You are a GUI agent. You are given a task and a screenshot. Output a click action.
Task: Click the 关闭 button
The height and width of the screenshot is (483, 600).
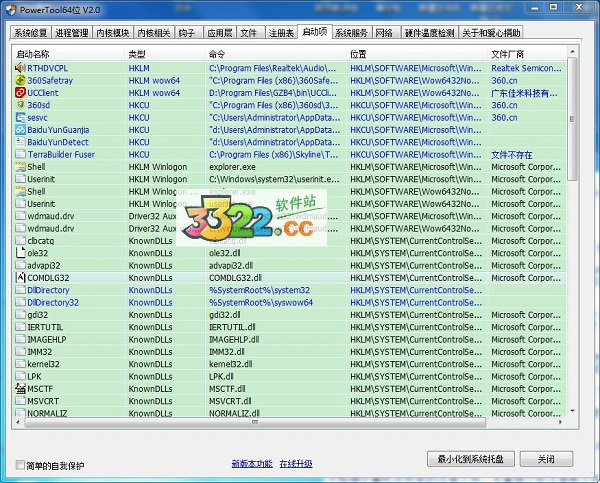[546, 459]
